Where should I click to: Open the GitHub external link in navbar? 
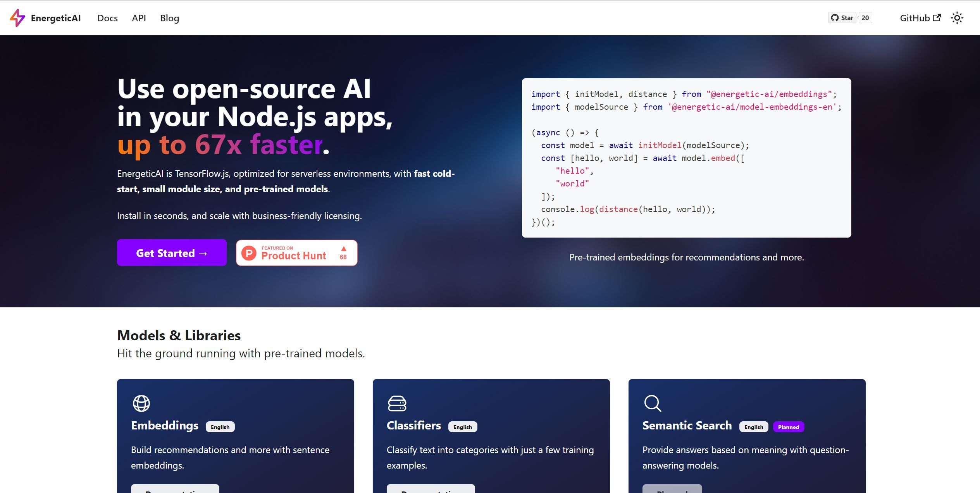point(920,18)
